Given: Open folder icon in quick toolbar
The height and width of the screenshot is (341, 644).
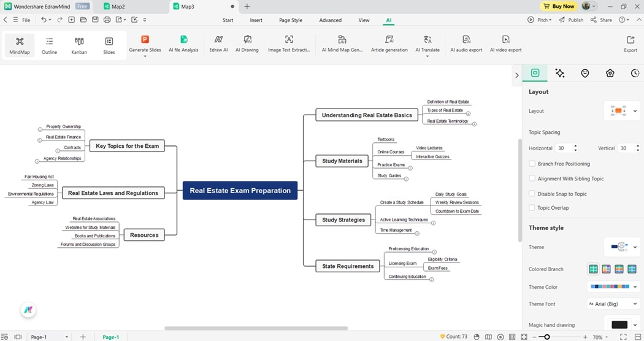Looking at the screenshot, I should click(x=83, y=20).
